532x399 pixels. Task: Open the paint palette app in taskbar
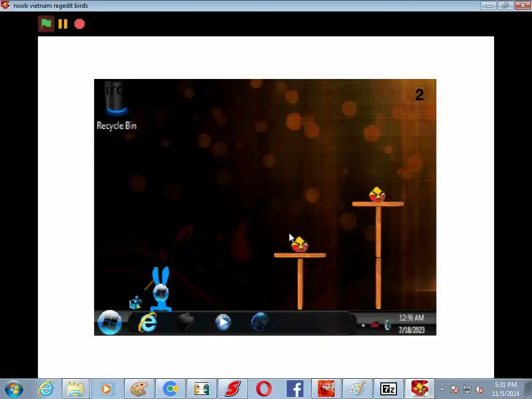coord(139,389)
